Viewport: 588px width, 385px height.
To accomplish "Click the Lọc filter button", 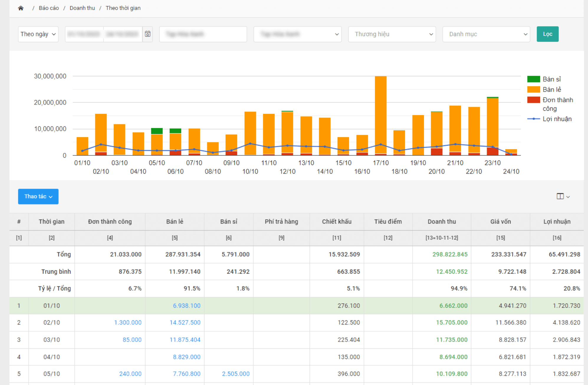I will (x=547, y=34).
